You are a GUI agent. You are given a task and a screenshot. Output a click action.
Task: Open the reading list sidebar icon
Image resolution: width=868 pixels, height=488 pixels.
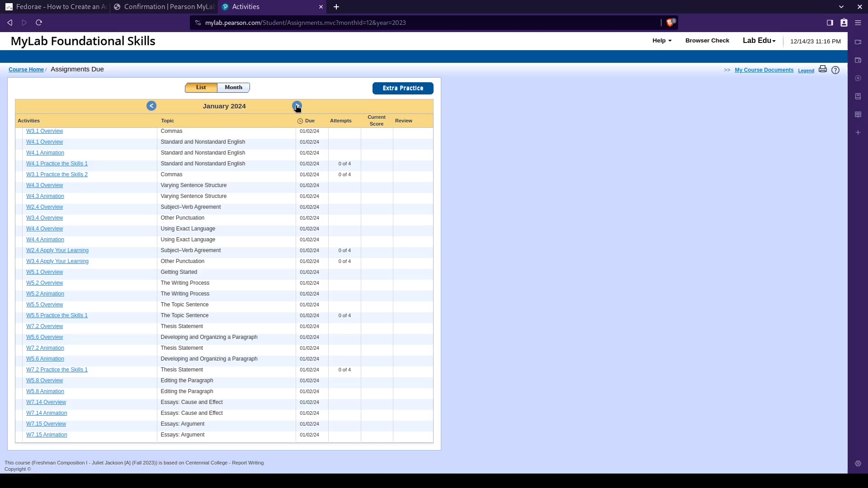pyautogui.click(x=858, y=114)
